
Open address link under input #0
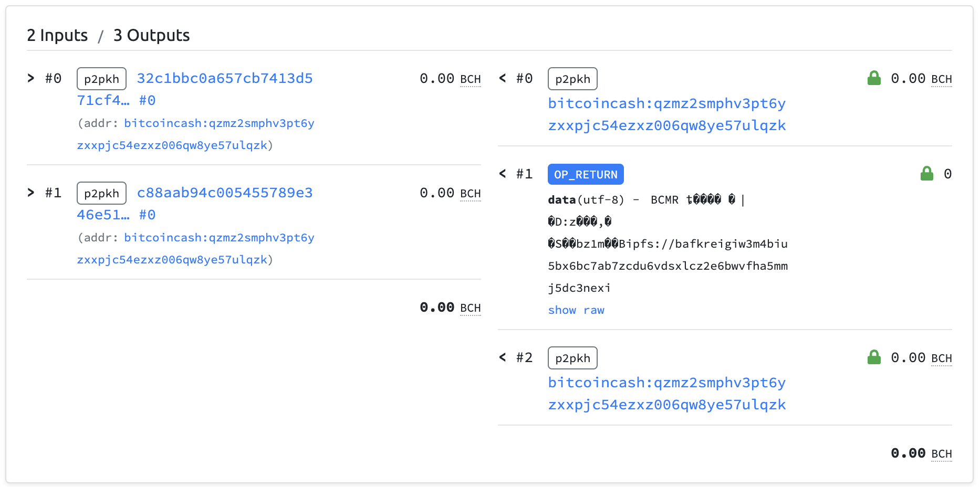[219, 123]
